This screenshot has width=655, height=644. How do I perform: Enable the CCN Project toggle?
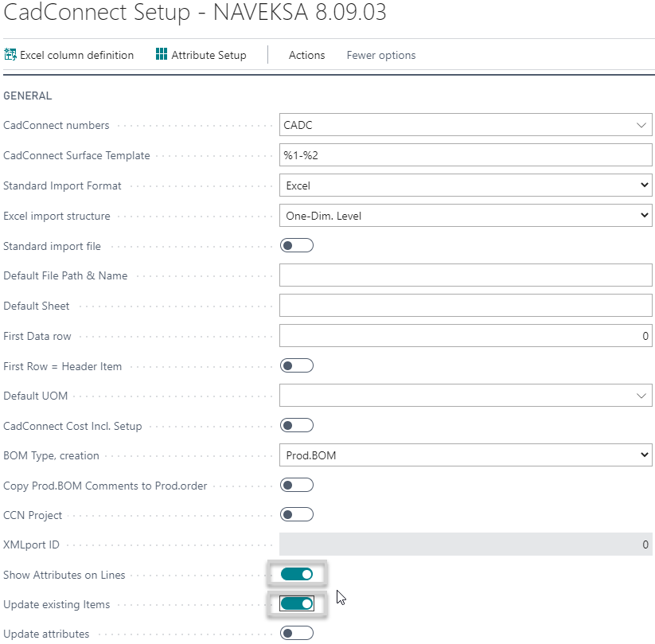[x=297, y=514]
